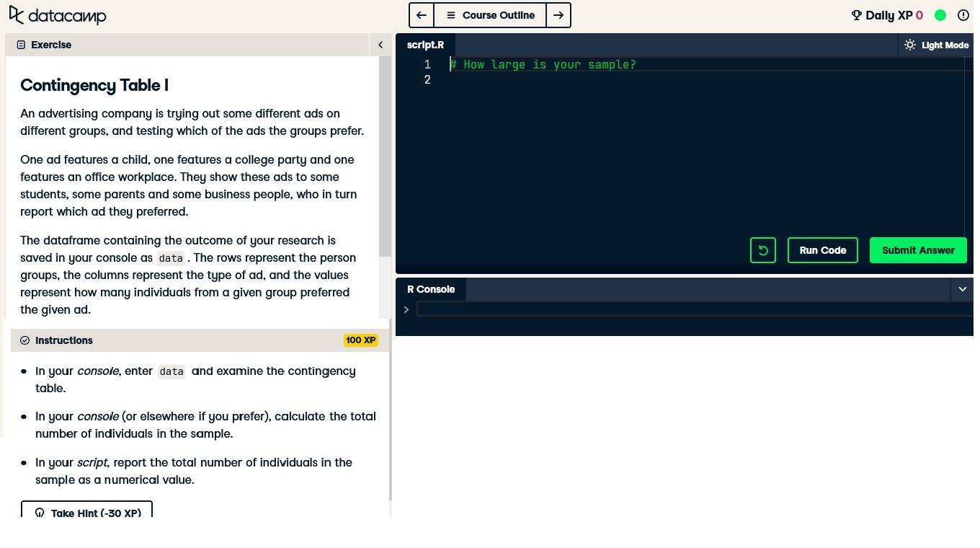This screenshot has width=980, height=548.
Task: Click the green session status indicator
Action: 940,15
